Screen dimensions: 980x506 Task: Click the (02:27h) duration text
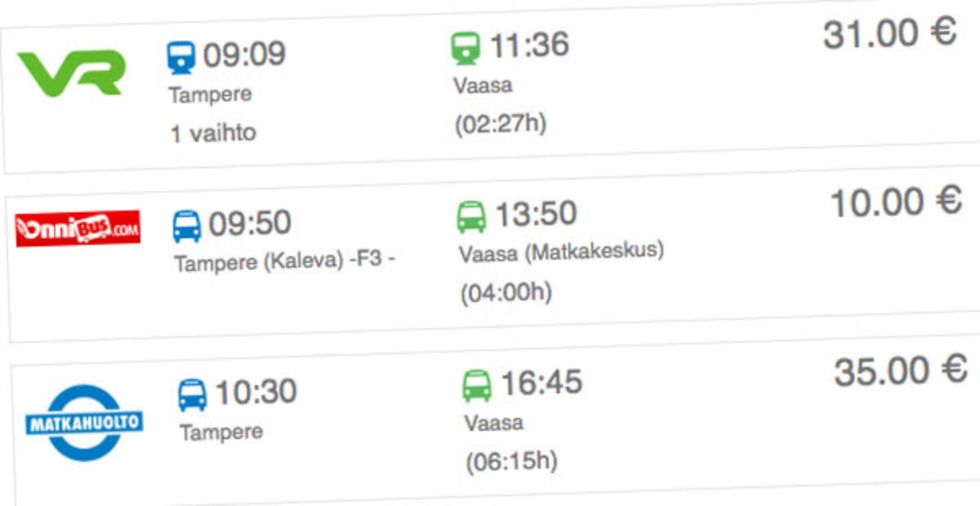pos(500,123)
